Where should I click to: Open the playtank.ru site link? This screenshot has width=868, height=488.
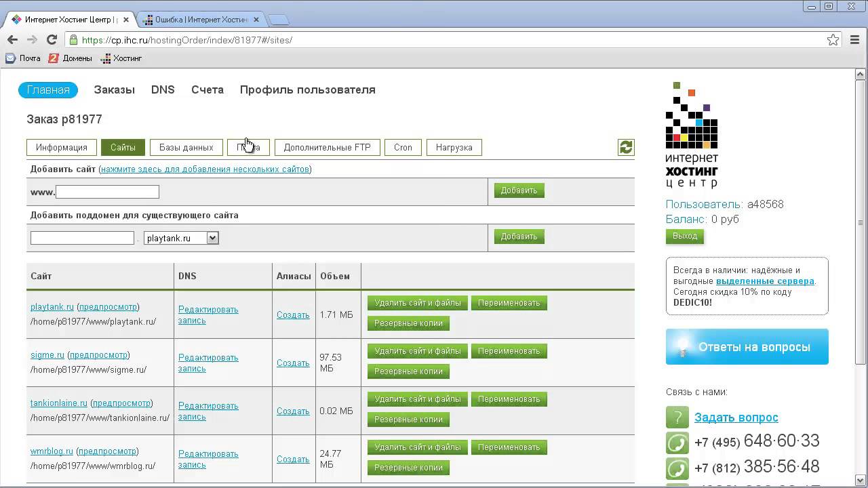(x=52, y=307)
